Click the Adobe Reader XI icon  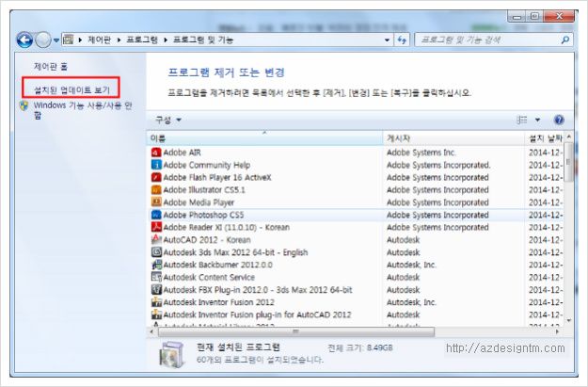pyautogui.click(x=156, y=227)
